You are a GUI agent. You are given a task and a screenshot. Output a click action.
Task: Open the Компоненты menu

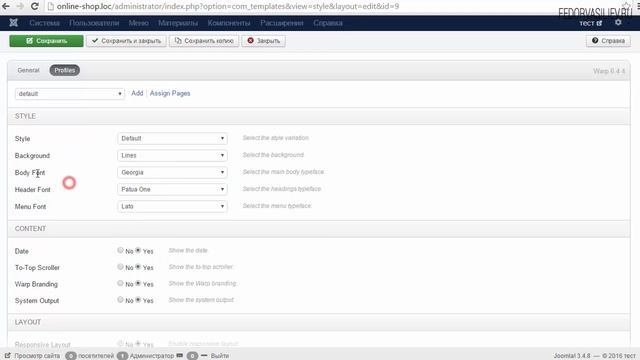tap(229, 23)
